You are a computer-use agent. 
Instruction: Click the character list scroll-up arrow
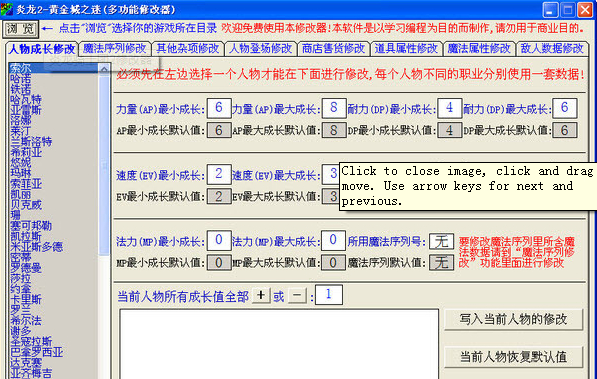point(104,69)
